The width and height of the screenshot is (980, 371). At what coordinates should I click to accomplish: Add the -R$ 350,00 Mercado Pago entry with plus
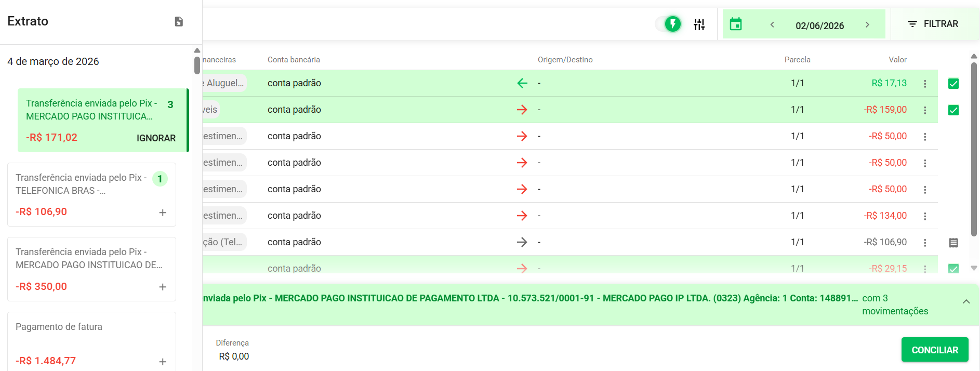coord(163,287)
